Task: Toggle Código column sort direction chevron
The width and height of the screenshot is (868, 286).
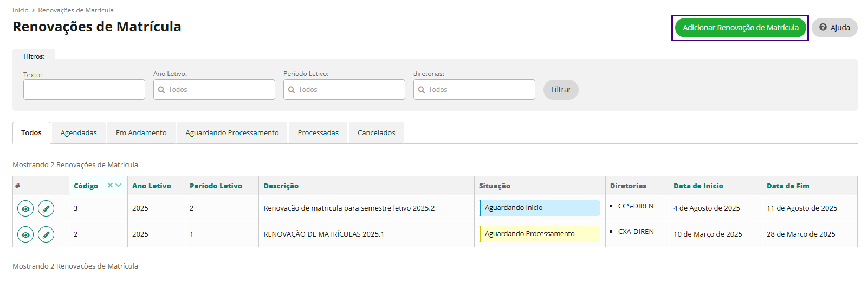Action: 119,186
